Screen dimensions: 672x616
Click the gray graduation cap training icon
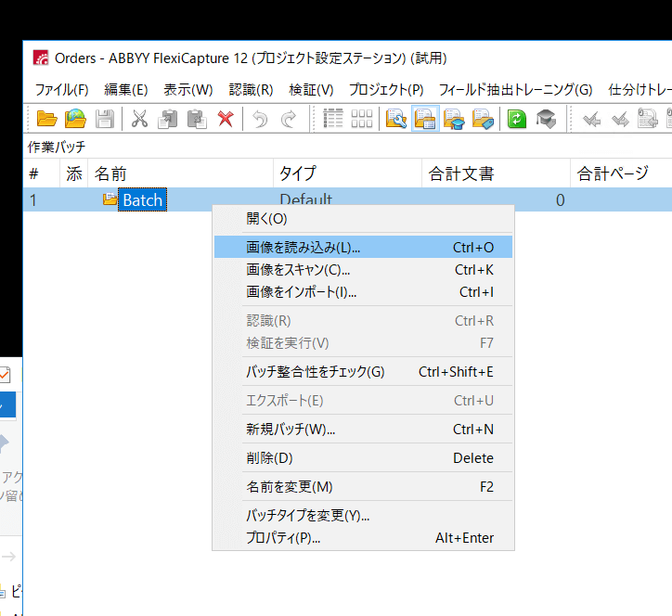click(x=546, y=119)
